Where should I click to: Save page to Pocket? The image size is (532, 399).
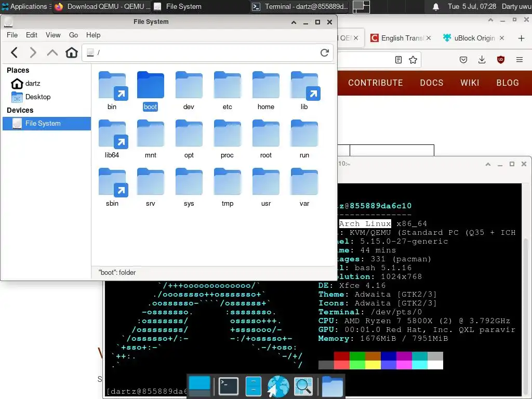[x=463, y=60]
